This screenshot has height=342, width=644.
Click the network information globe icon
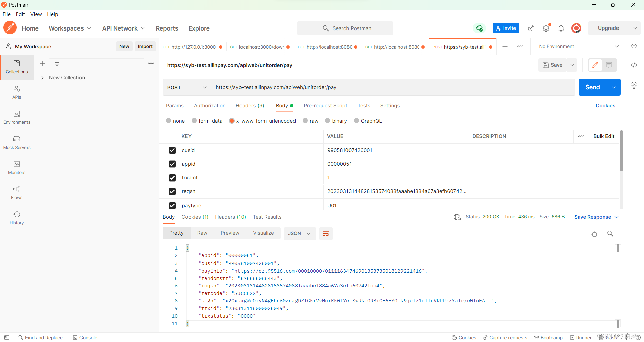457,217
